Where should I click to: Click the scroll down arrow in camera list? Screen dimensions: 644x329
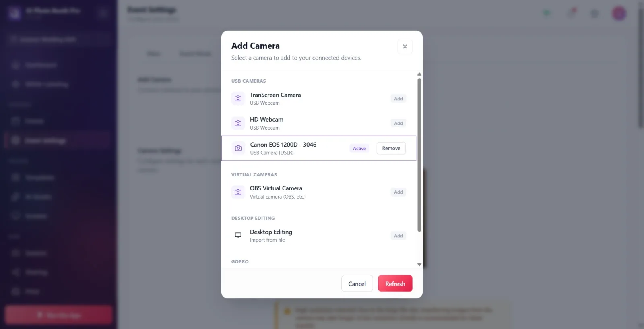coord(419,265)
